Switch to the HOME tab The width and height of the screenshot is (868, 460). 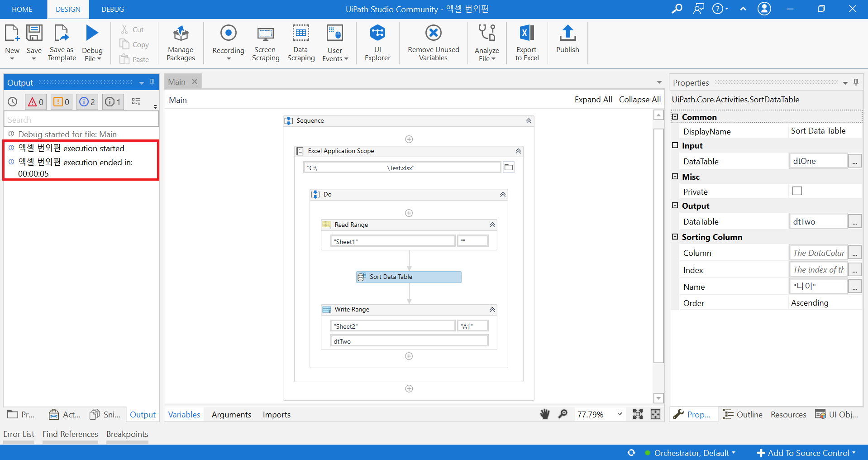[22, 9]
